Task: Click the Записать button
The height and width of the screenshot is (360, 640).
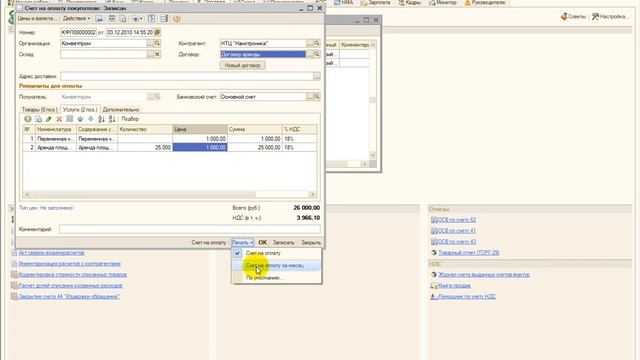Action: (x=283, y=242)
